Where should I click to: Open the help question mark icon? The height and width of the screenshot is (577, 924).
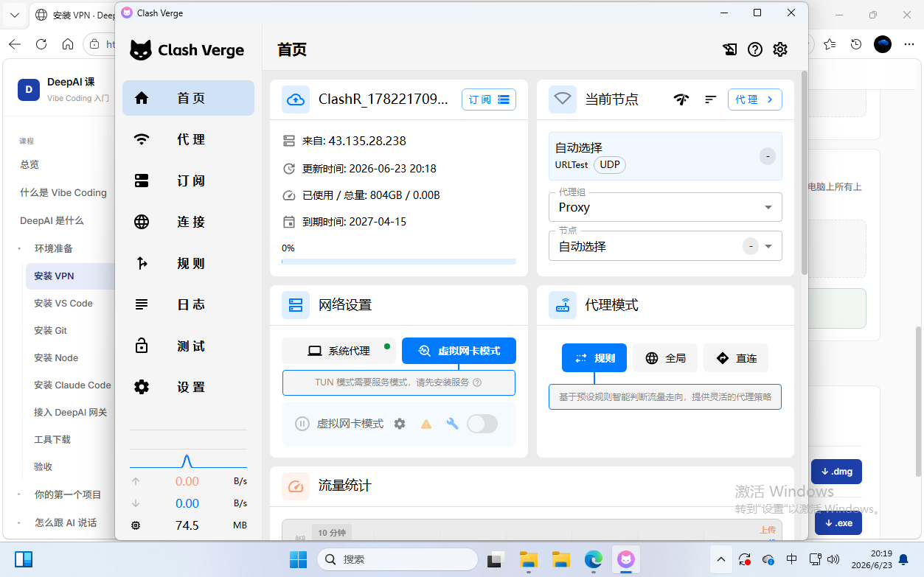[755, 49]
